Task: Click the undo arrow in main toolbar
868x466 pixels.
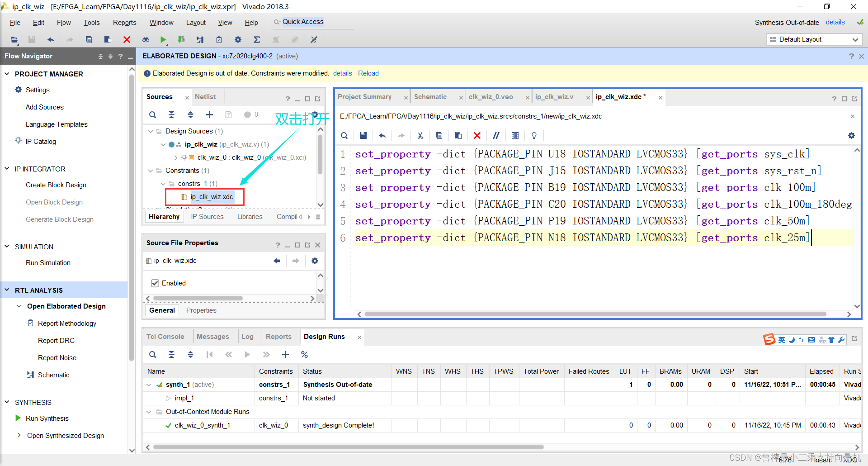Action: coord(51,40)
